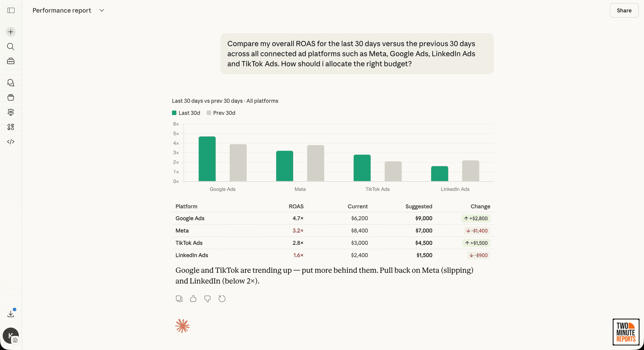Open the integrations shapes icon

pos(10,127)
